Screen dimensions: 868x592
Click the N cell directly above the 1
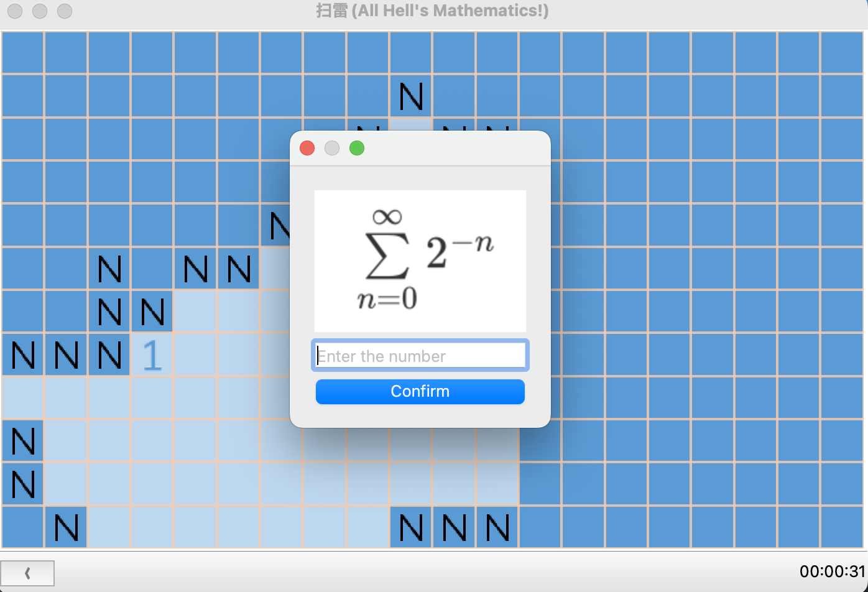pyautogui.click(x=152, y=312)
